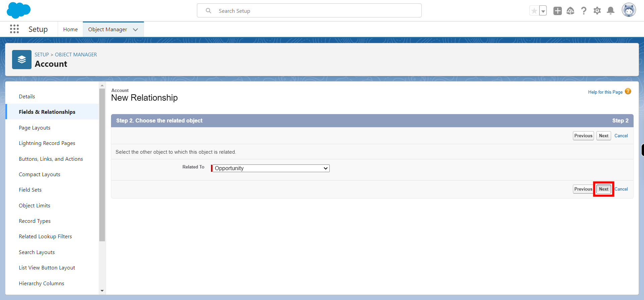Click the 'New Relationship' heading
This screenshot has width=644, height=300.
coord(144,98)
